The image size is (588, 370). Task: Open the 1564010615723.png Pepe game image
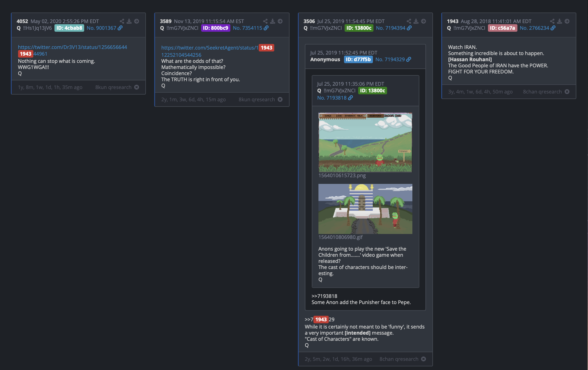click(365, 142)
